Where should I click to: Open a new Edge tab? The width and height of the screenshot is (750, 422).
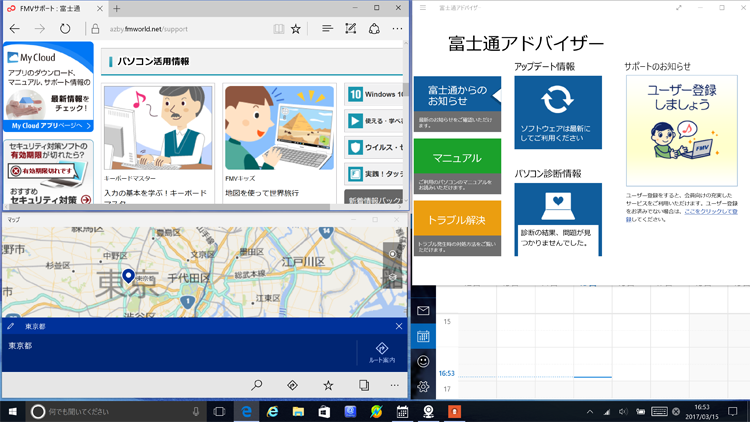coord(117,8)
